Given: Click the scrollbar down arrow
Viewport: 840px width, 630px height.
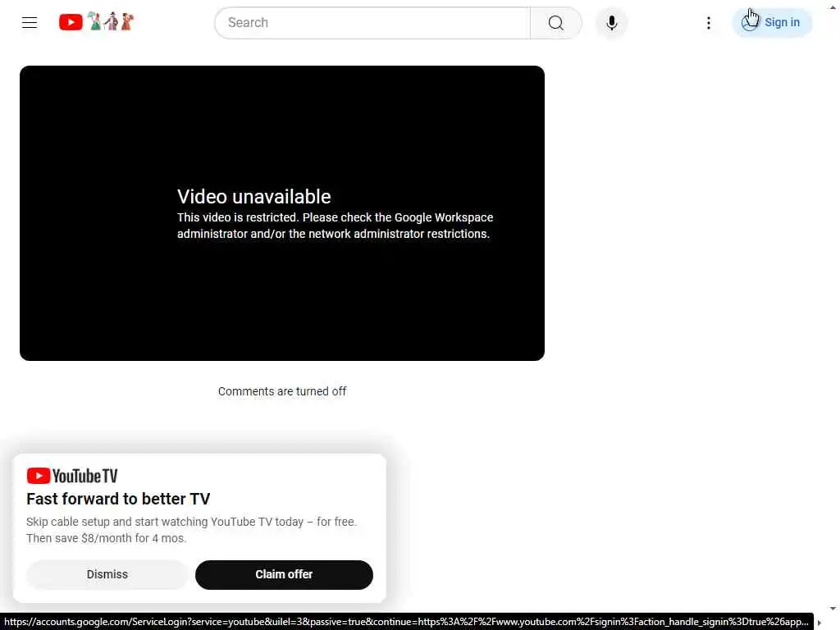Looking at the screenshot, I should [x=833, y=609].
